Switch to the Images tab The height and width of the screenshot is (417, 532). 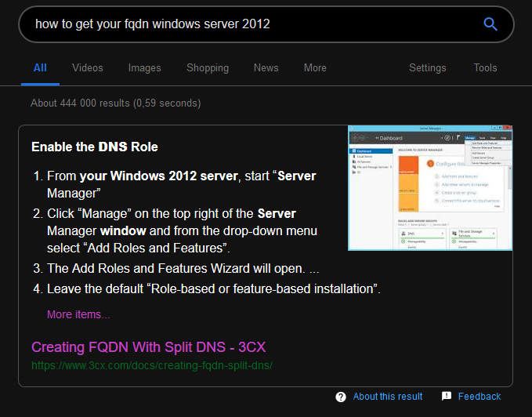point(144,68)
